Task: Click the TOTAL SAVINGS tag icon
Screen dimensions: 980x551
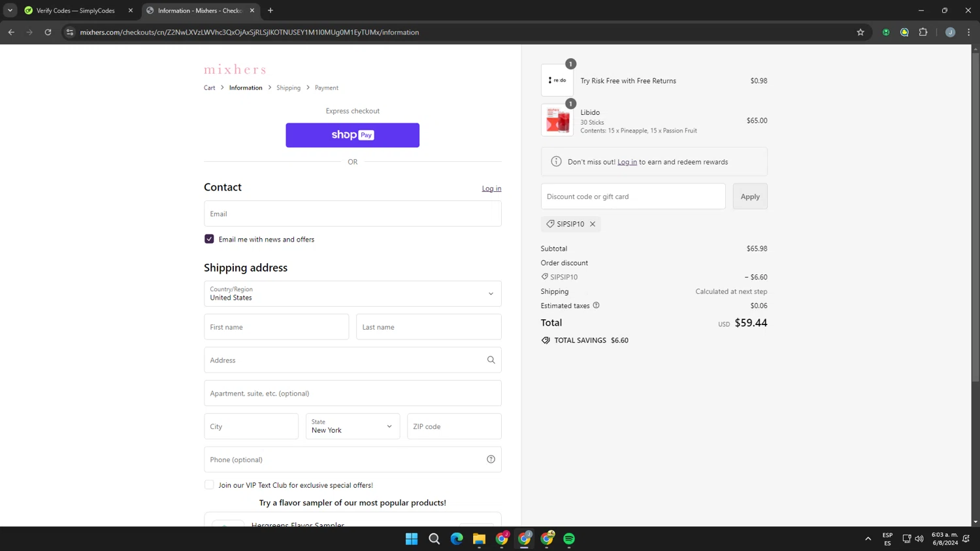Action: click(546, 340)
